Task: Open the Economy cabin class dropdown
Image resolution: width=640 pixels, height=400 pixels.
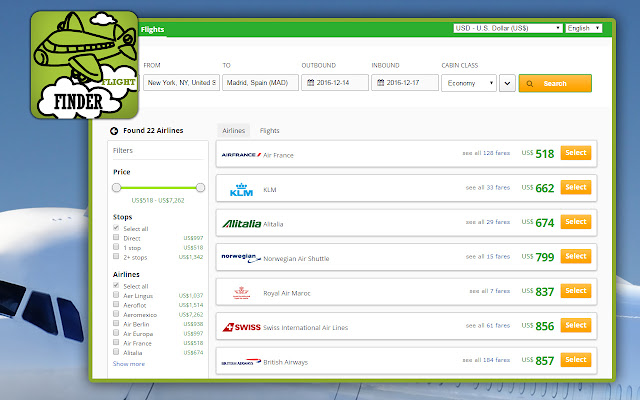Action: pos(469,83)
